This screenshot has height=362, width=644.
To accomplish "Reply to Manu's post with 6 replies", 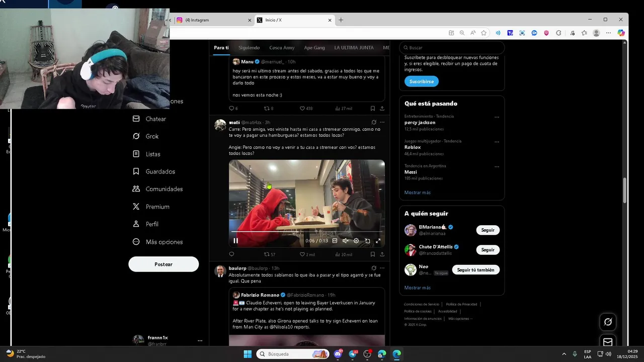I will coord(233,108).
